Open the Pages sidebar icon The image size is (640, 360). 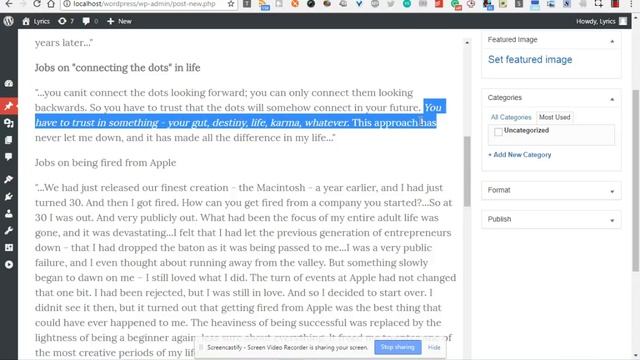point(9,140)
